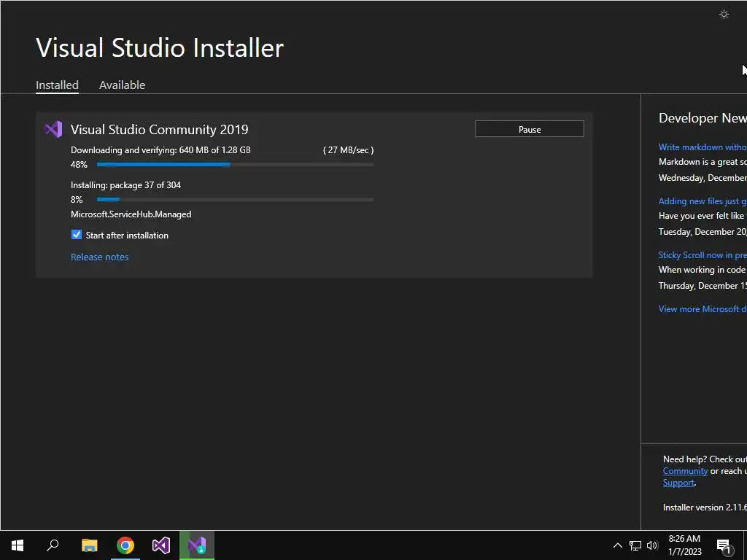Click the 27 MB/sec speed text
This screenshot has height=560, width=747.
point(348,150)
